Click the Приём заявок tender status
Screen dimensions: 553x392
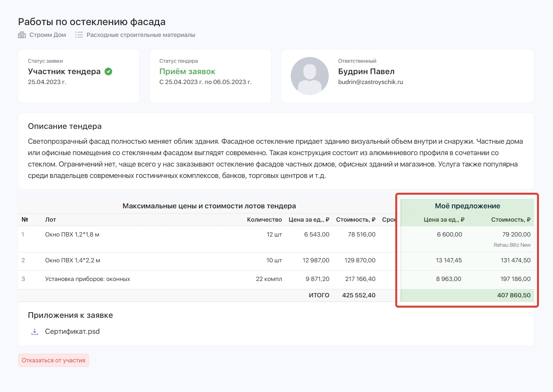click(187, 71)
